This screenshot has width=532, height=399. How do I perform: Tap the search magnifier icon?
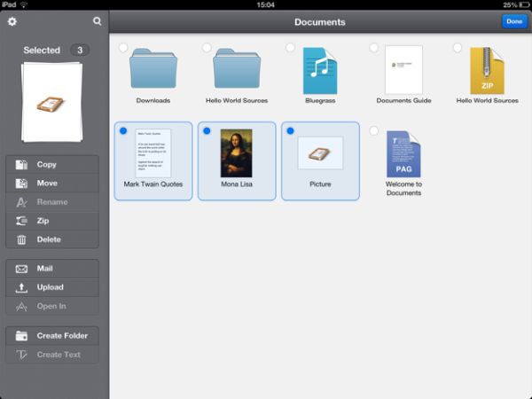pyautogui.click(x=97, y=21)
